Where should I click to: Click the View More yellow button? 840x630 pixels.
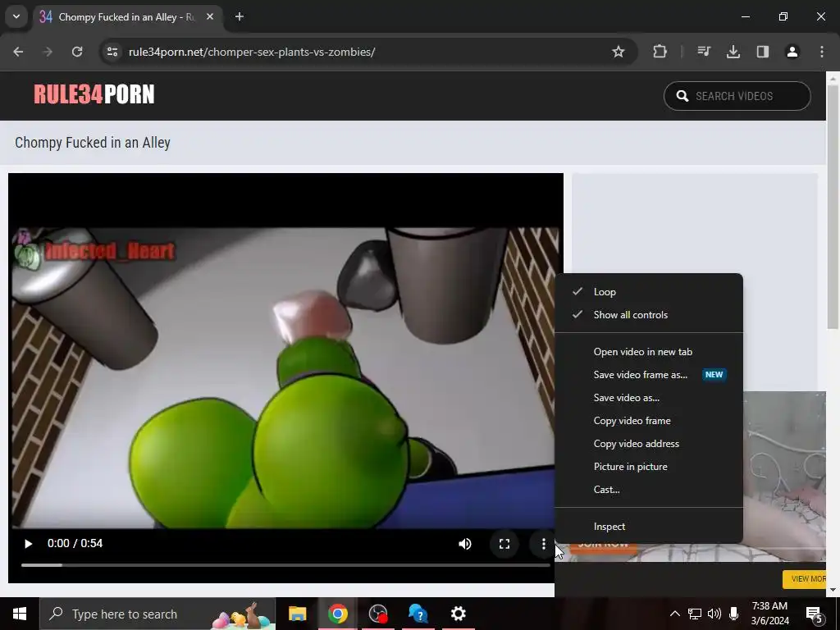[x=806, y=579]
